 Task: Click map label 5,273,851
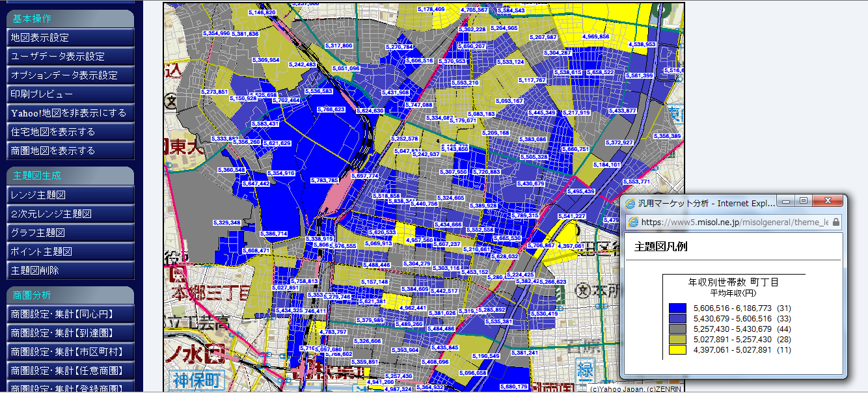215,92
